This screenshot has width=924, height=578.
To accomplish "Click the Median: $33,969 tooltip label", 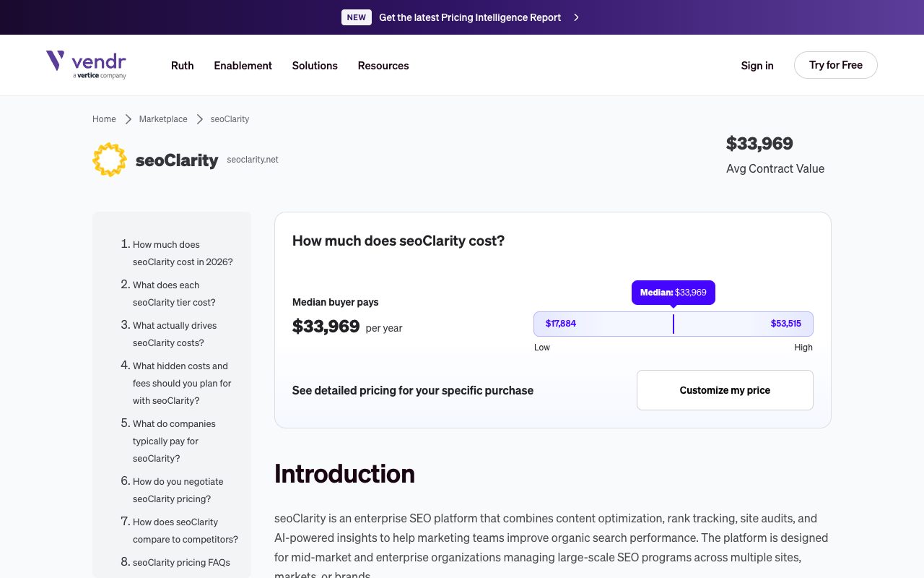I will point(674,293).
